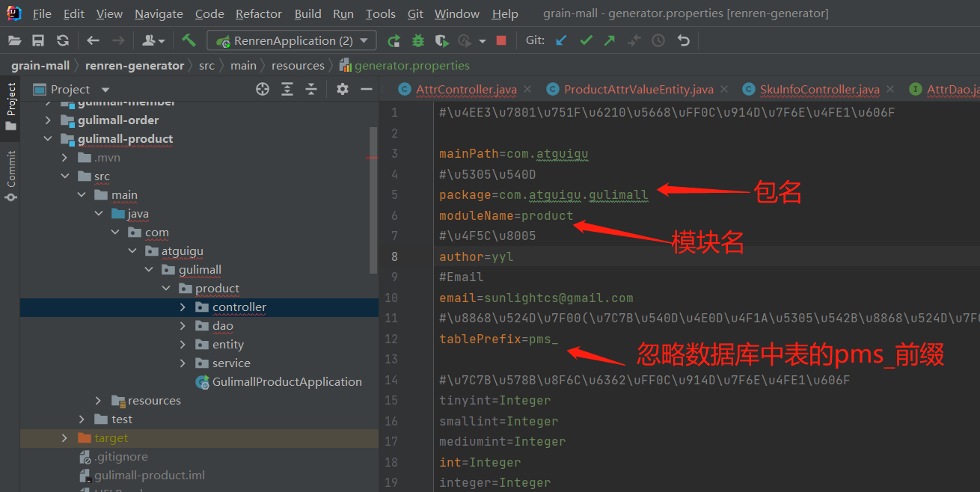Viewport: 980px width, 492px height.
Task: Open the Commit tool window side tab
Action: [x=10, y=176]
